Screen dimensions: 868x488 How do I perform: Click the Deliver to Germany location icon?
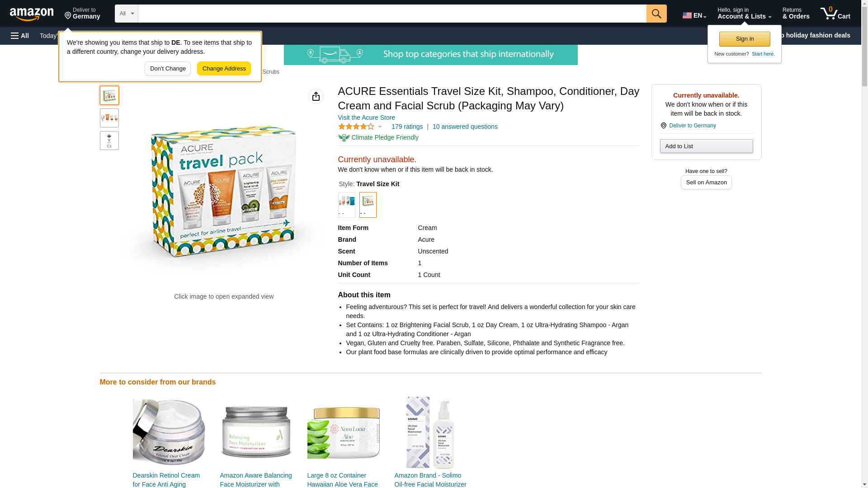point(663,126)
